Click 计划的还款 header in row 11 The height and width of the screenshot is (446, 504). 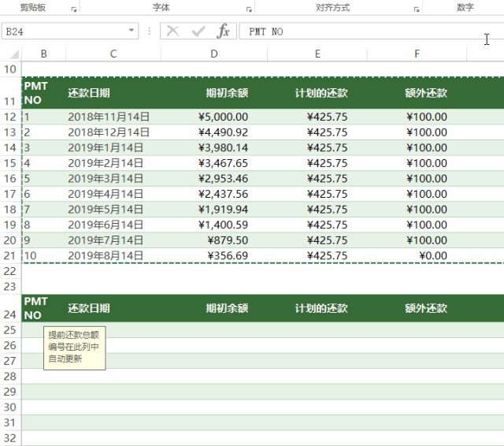(317, 93)
